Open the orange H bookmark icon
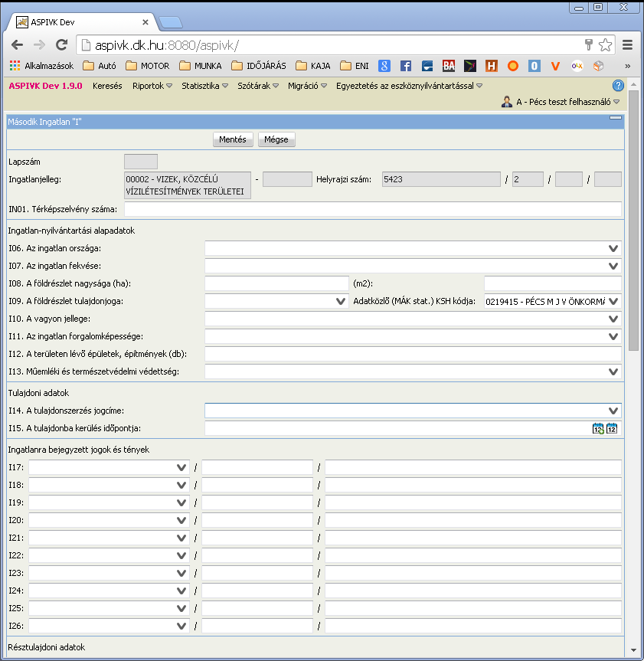The image size is (644, 661). 492,66
